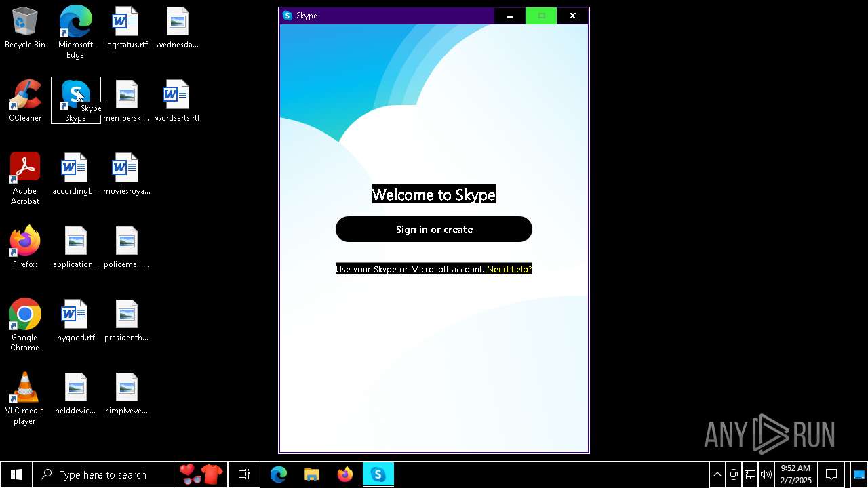The image size is (868, 488).
Task: Select the Google Chrome desktop shortcut
Action: click(x=25, y=325)
